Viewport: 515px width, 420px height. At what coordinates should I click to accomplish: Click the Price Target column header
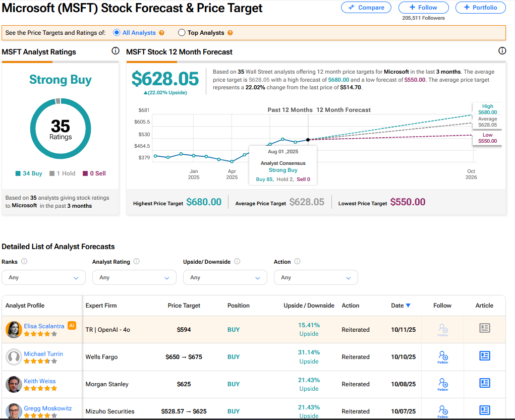(x=184, y=306)
